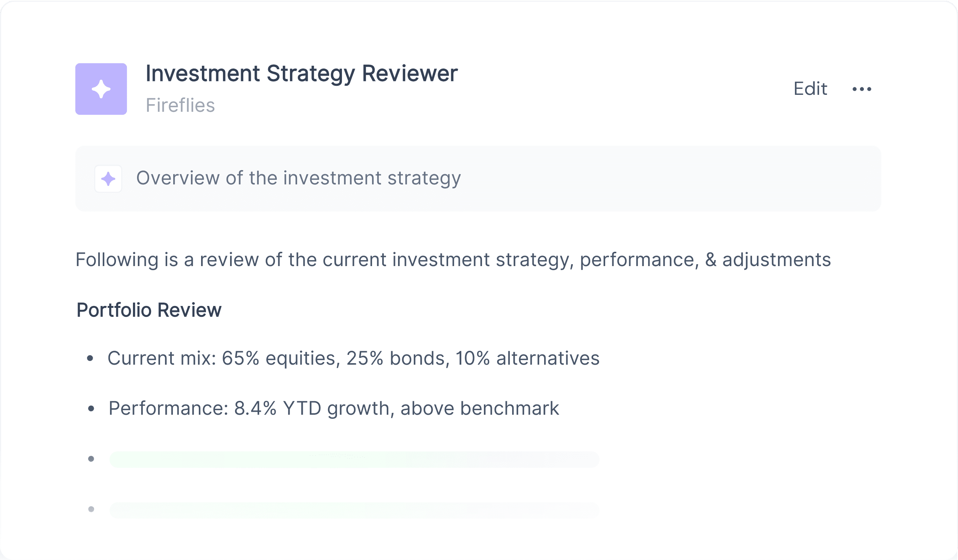The width and height of the screenshot is (958, 560).
Task: Click the Investment Strategy Reviewer title
Action: [302, 74]
